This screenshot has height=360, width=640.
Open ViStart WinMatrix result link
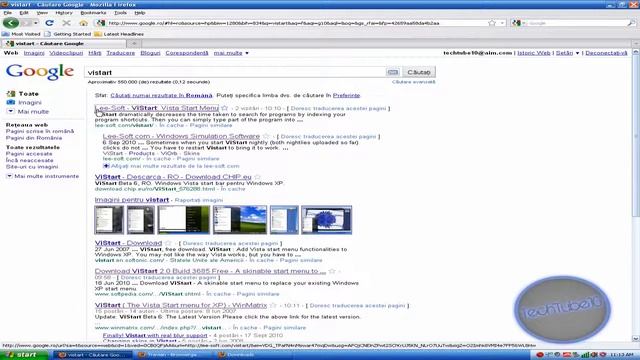pos(181,305)
